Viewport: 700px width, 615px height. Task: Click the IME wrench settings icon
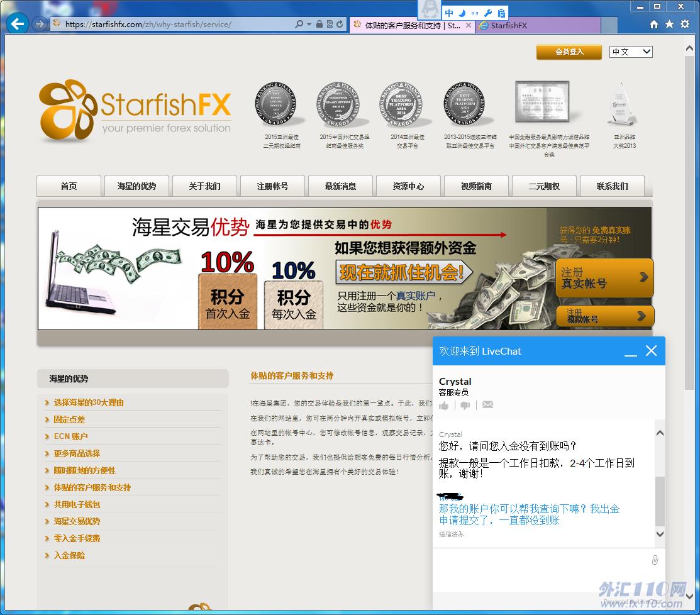(x=488, y=13)
